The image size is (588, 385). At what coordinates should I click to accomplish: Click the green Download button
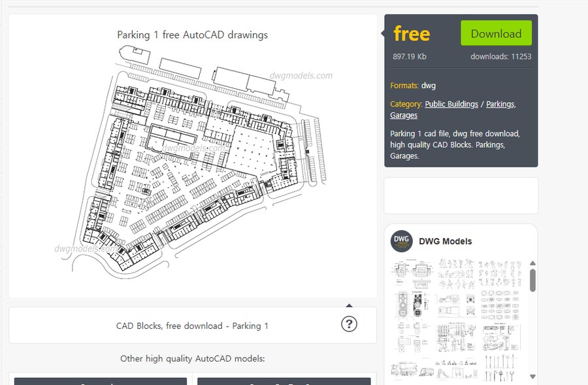coord(496,33)
